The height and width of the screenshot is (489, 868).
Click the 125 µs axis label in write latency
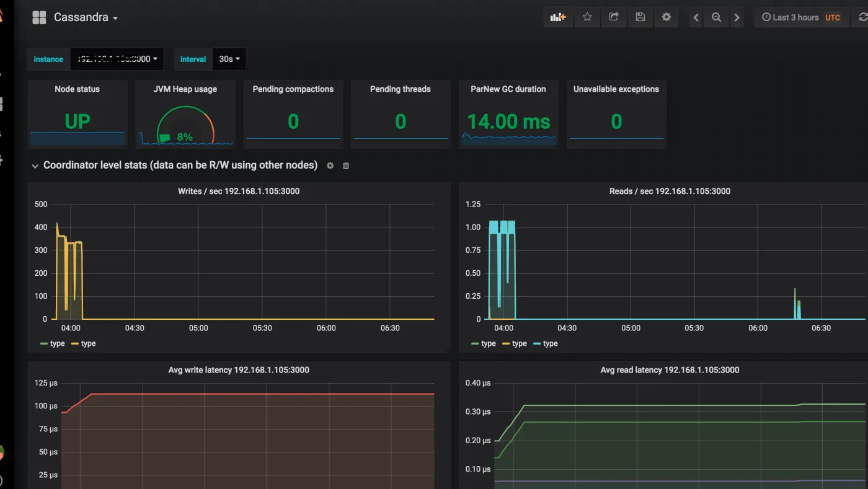(x=46, y=383)
